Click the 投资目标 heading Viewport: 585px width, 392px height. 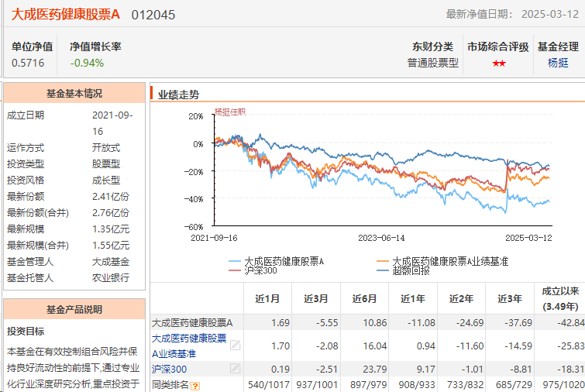(x=26, y=332)
